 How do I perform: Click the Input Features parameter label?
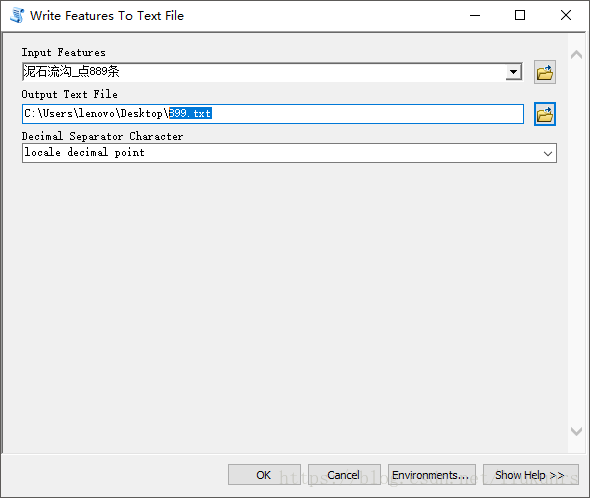pos(64,52)
